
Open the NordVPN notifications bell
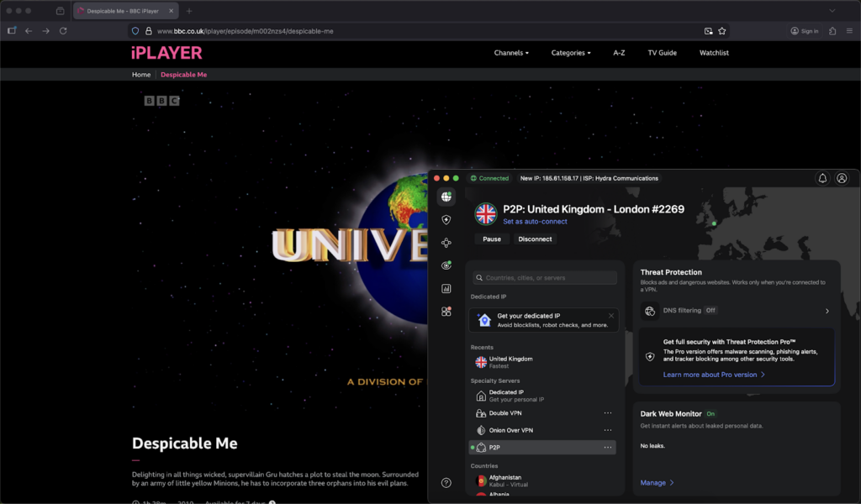pyautogui.click(x=822, y=178)
